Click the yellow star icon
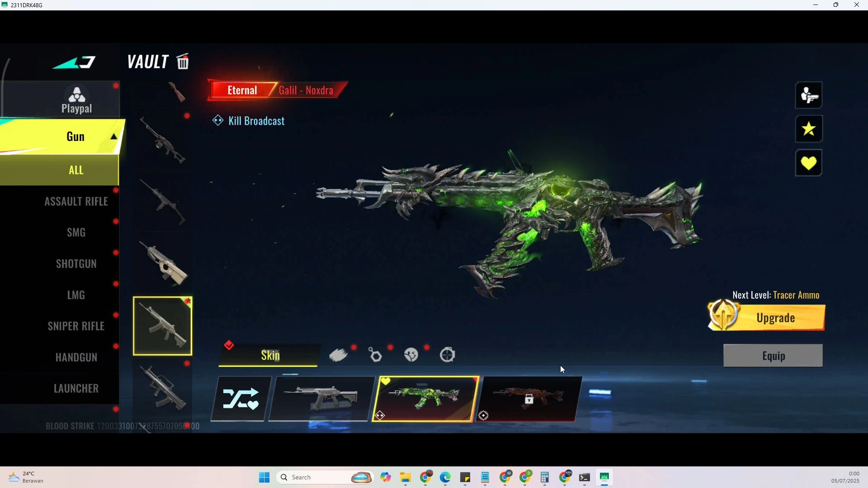The width and height of the screenshot is (868, 488). pyautogui.click(x=808, y=129)
